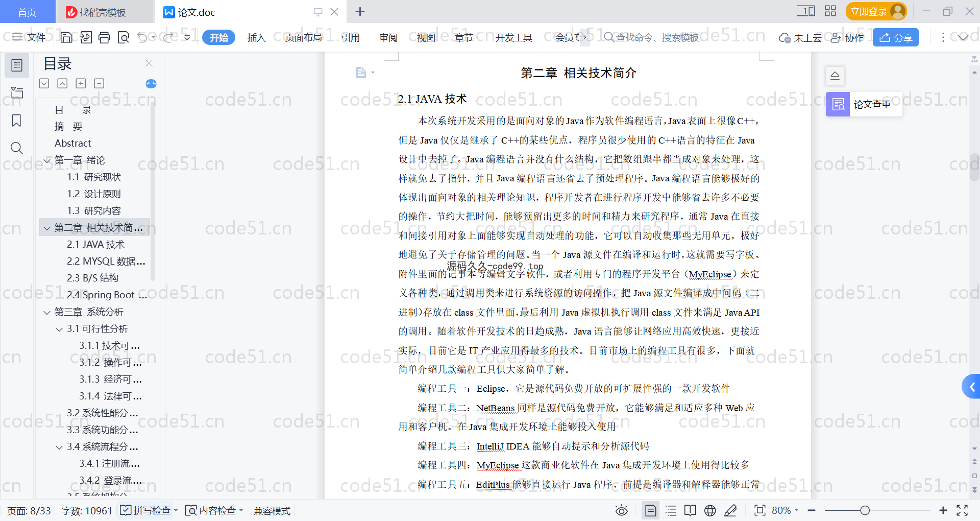Switch to the 找稻壳模板 tab

tap(104, 12)
